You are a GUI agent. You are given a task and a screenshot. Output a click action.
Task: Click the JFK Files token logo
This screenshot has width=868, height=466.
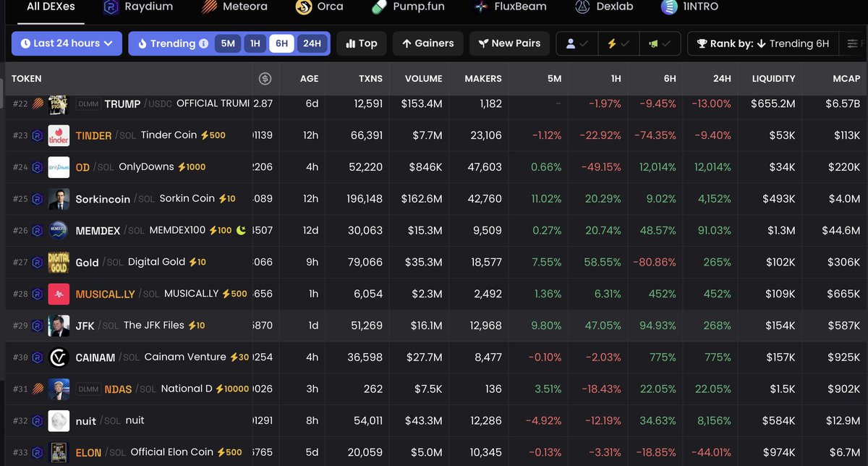click(59, 326)
